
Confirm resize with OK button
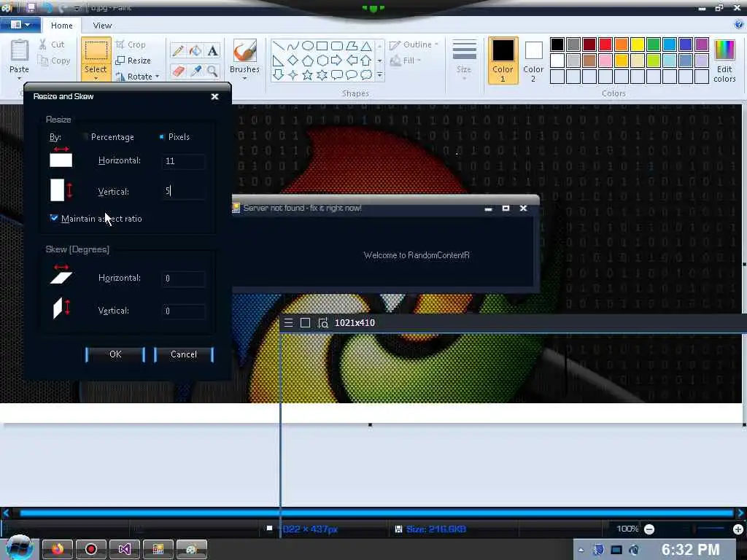pyautogui.click(x=115, y=354)
